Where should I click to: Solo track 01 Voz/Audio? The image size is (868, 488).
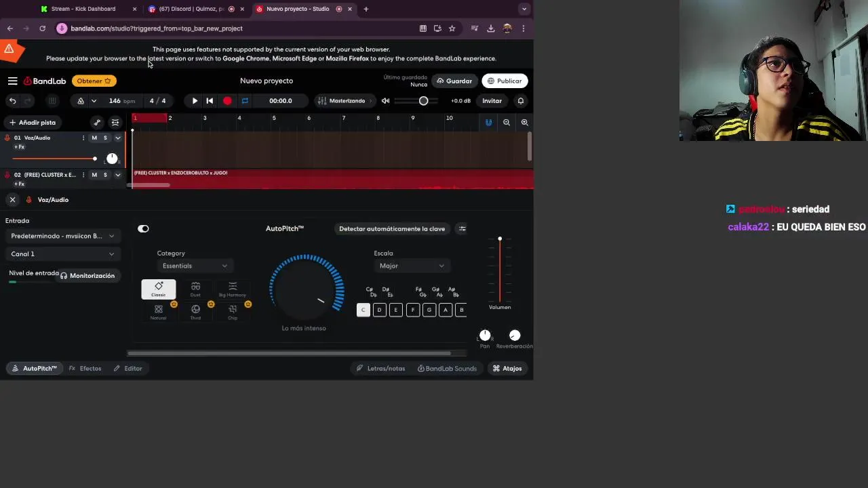105,138
